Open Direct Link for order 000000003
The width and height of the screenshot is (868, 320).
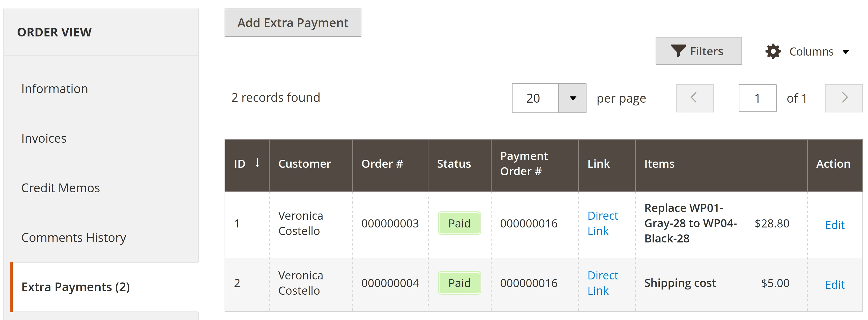(x=603, y=223)
